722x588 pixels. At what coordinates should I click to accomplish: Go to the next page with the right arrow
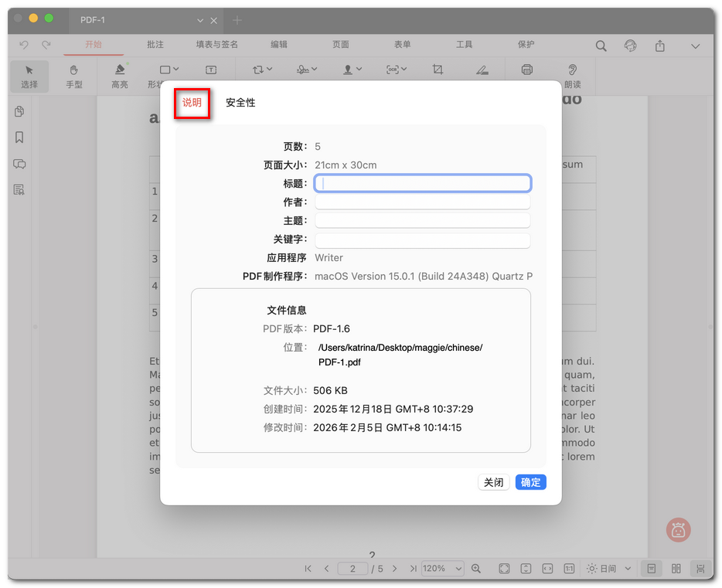pos(397,568)
